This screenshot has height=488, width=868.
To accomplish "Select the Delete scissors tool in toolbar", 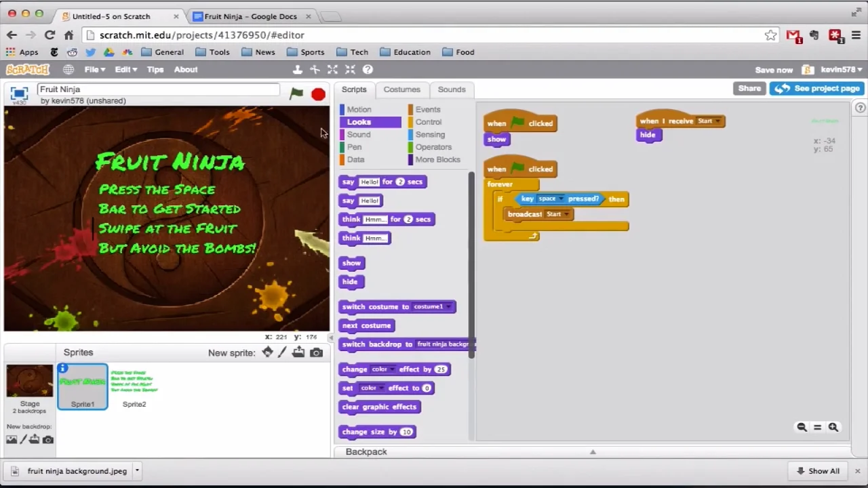I will [315, 69].
